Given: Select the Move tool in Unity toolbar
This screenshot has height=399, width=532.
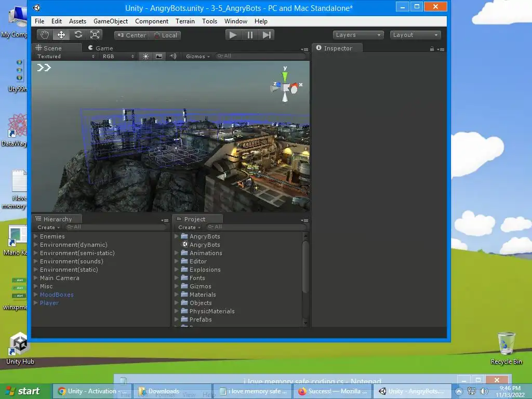Looking at the screenshot, I should [x=61, y=35].
